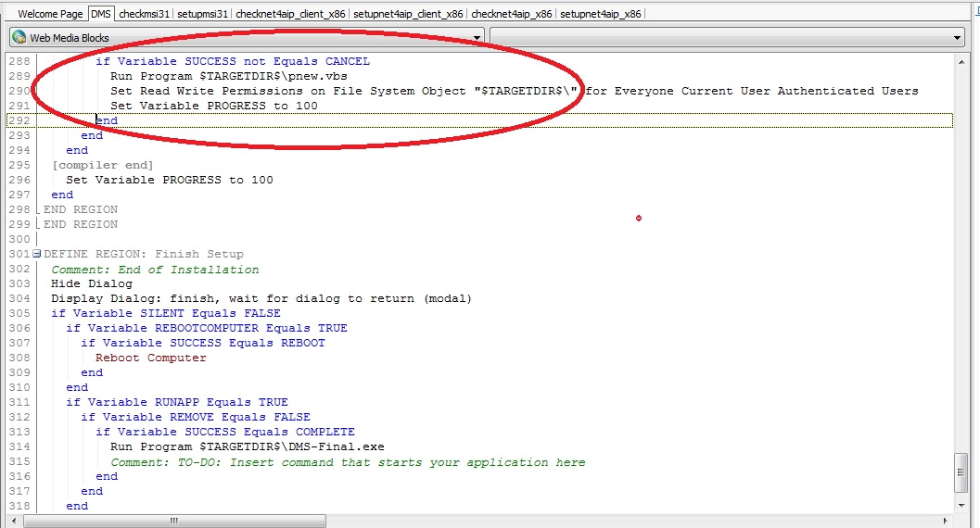Open the checknet4aip_x86 tab
The image size is (980, 528).
(511, 14)
